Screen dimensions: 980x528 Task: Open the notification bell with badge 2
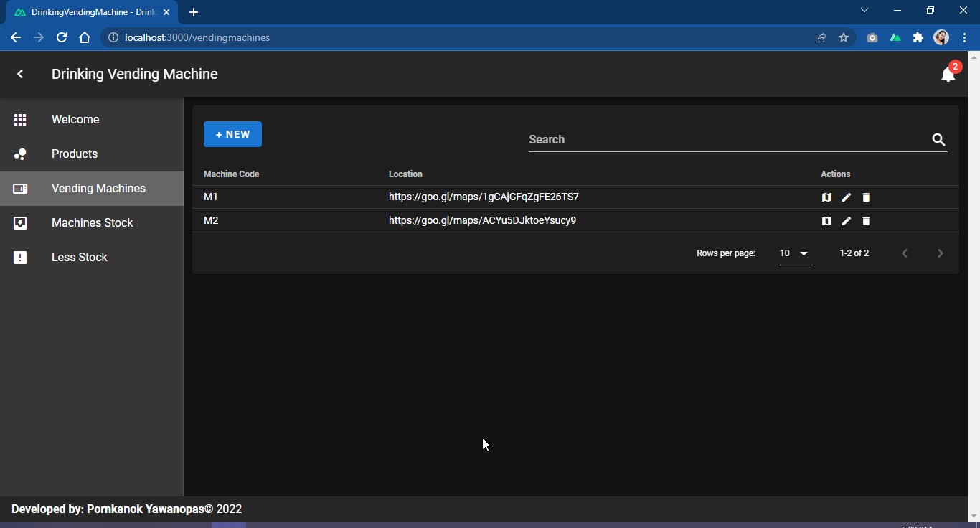tap(947, 74)
